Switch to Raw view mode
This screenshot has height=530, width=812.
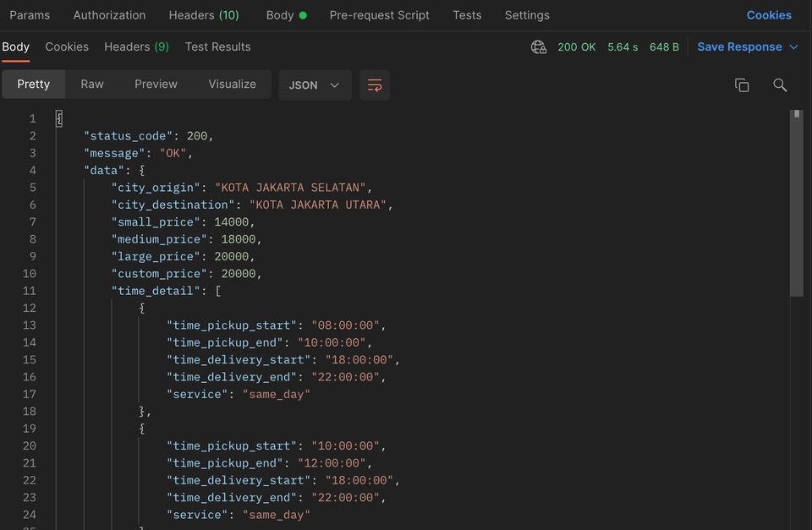pos(92,84)
